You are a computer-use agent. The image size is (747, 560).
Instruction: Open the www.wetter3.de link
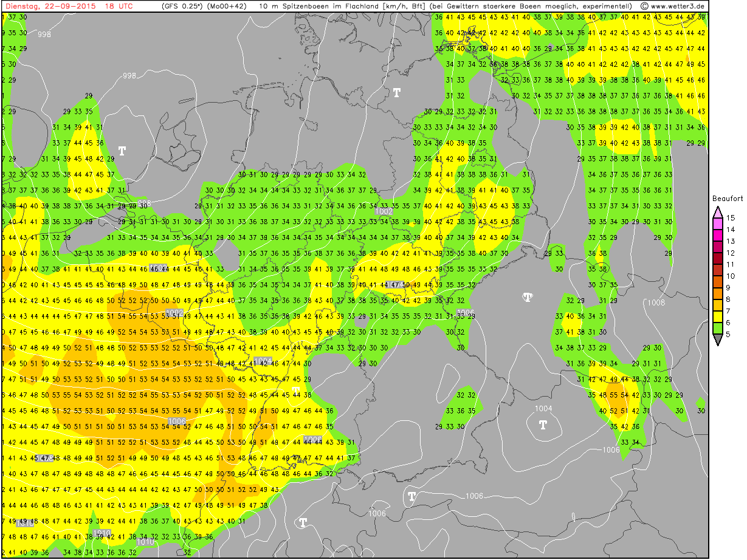click(678, 6)
